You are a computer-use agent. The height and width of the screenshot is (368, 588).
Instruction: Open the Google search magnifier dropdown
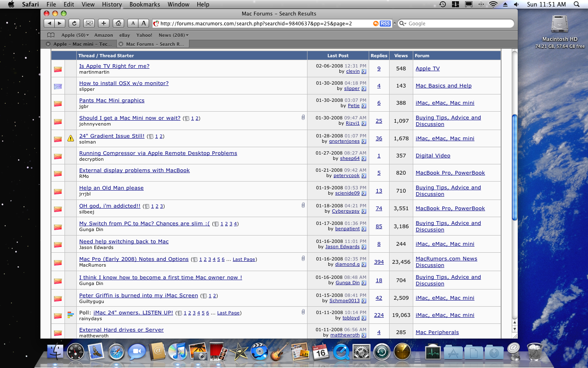point(403,24)
